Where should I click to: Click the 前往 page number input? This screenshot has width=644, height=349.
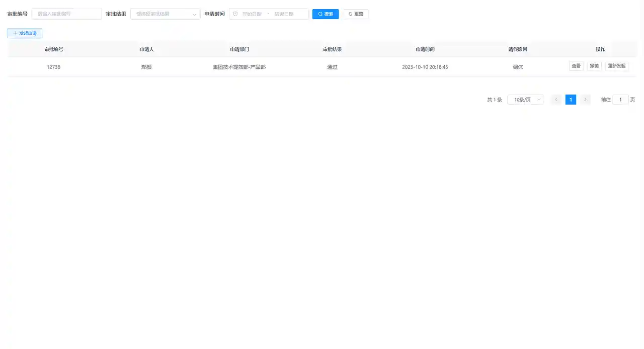click(620, 100)
